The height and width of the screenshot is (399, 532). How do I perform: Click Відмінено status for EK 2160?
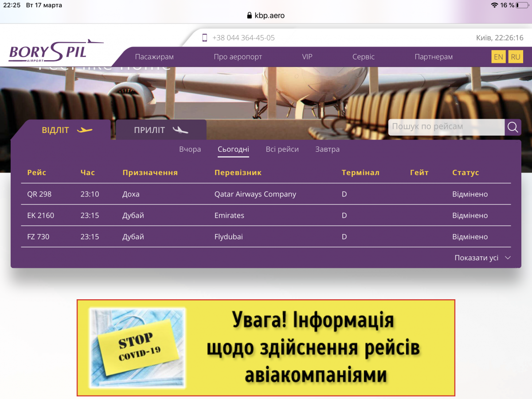(470, 215)
